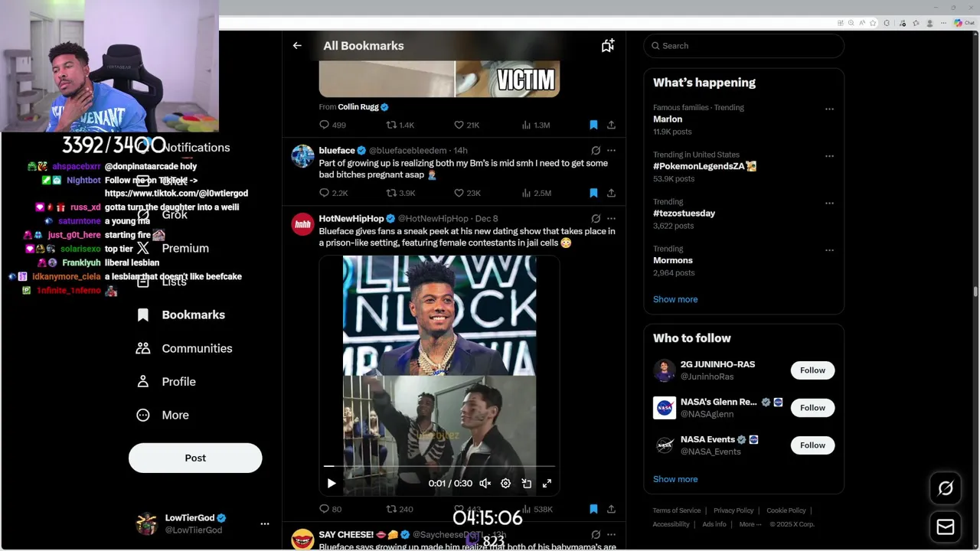
Task: Show more under What's happening
Action: (675, 299)
